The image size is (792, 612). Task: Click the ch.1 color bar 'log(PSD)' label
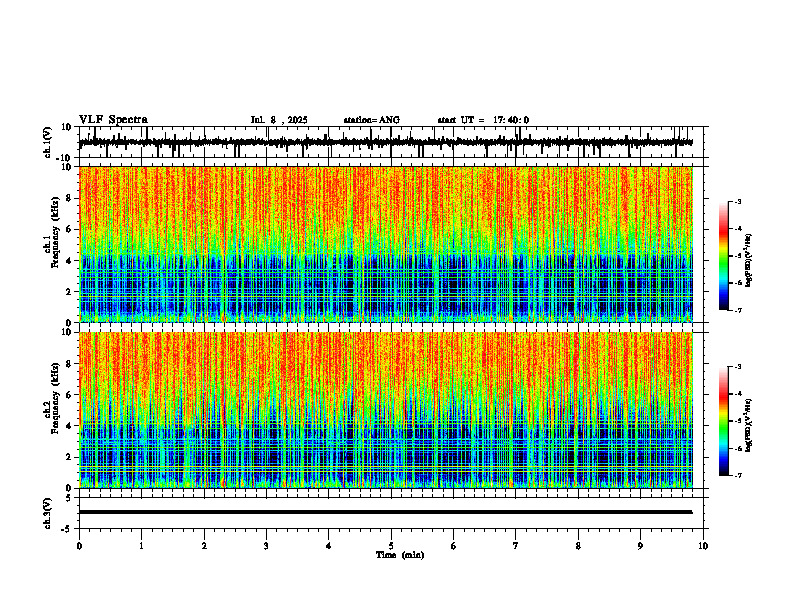(x=749, y=260)
